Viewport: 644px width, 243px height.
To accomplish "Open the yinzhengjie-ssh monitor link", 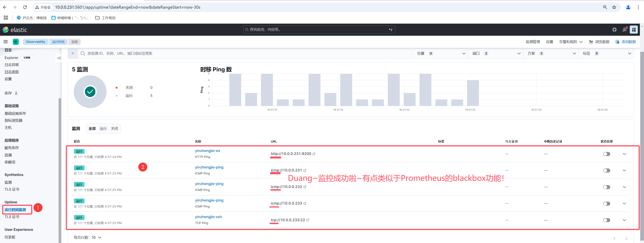I will coord(208,217).
